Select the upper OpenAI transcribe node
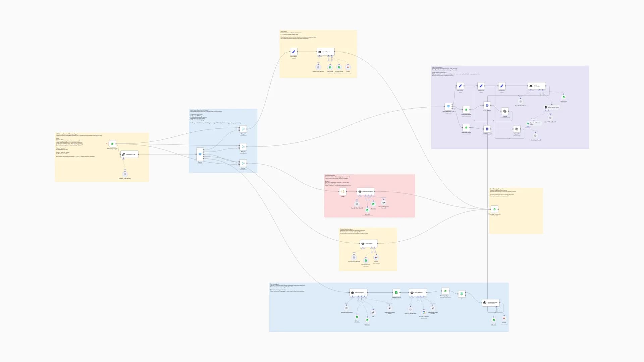 pyautogui.click(x=505, y=111)
